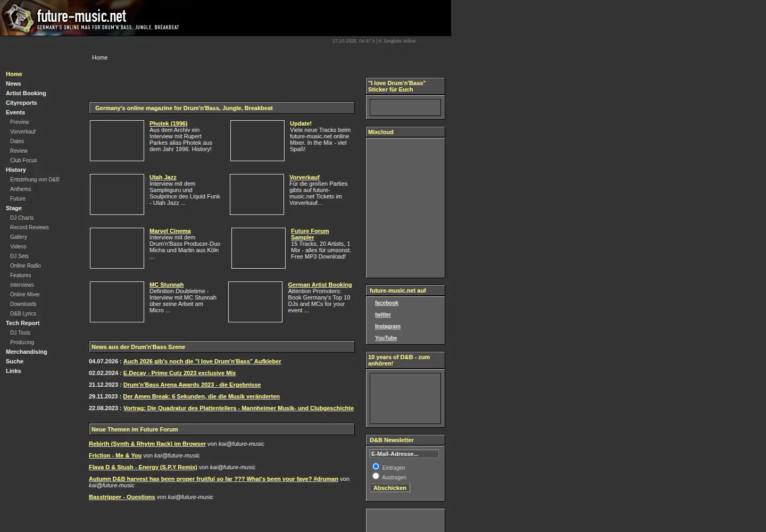Open Videos sidebar link
766x532 pixels.
point(18,246)
